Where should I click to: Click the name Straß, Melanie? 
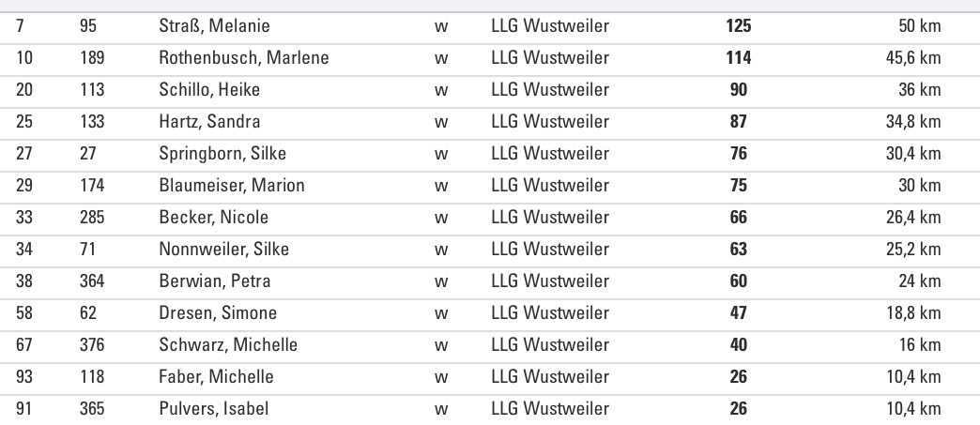(214, 26)
